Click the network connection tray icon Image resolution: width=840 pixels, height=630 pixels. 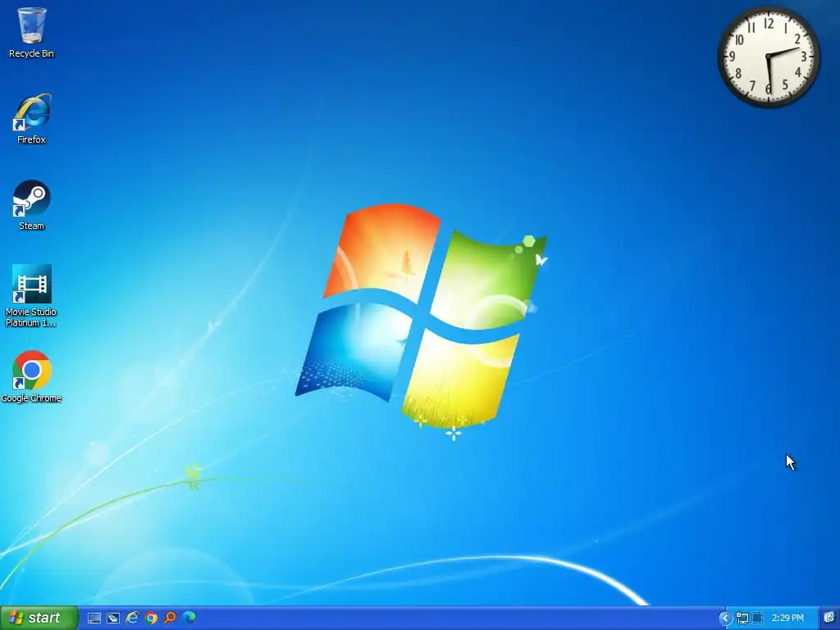pyautogui.click(x=742, y=619)
